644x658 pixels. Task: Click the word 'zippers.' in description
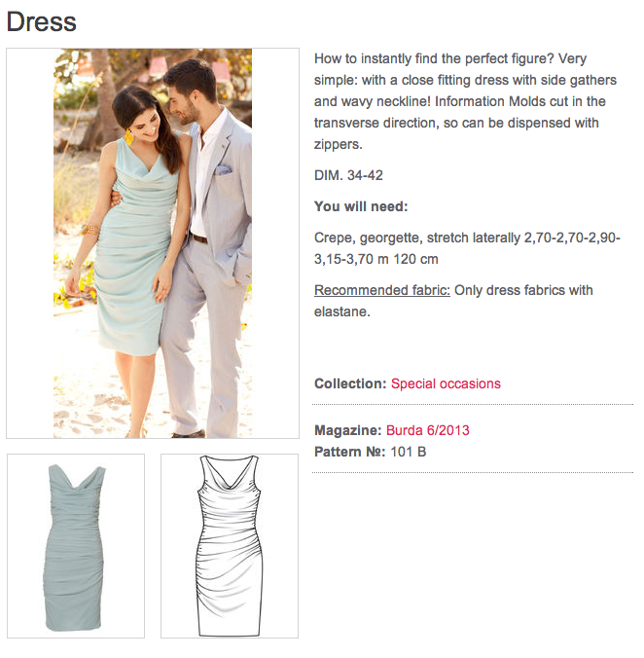point(338,144)
